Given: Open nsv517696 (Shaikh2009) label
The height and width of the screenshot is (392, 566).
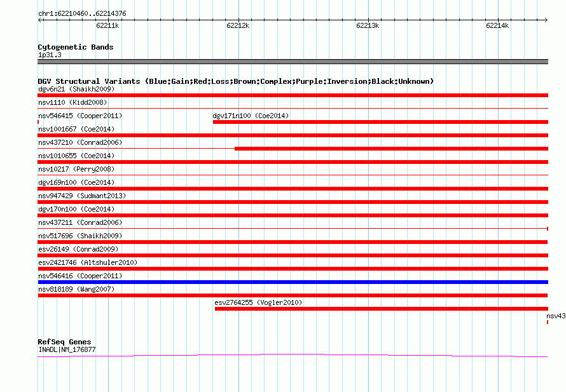Looking at the screenshot, I should [80, 236].
